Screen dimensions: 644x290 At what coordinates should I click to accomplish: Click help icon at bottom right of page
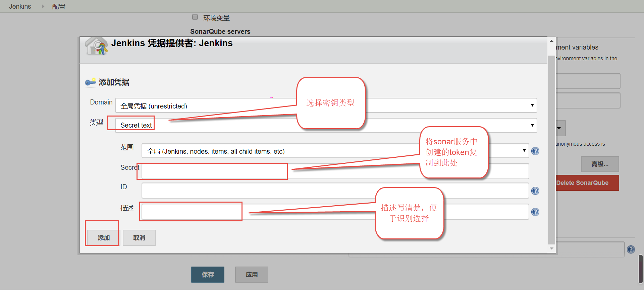tap(631, 249)
